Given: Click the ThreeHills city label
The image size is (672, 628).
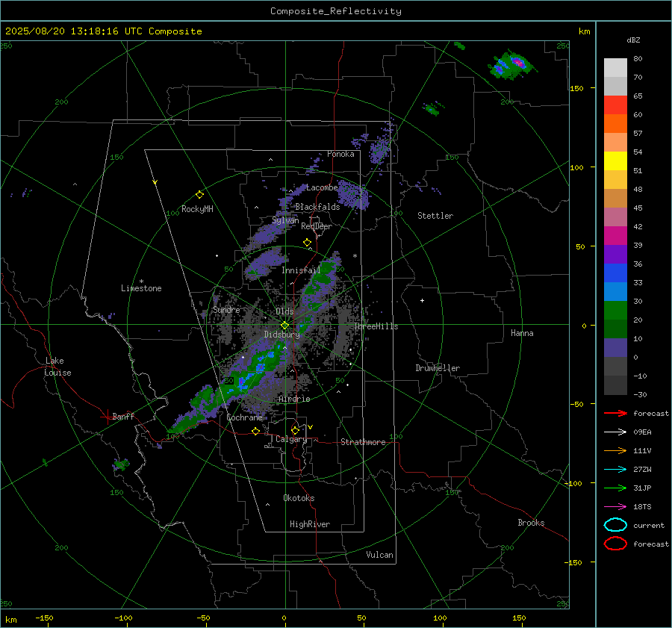Looking at the screenshot, I should tap(376, 326).
